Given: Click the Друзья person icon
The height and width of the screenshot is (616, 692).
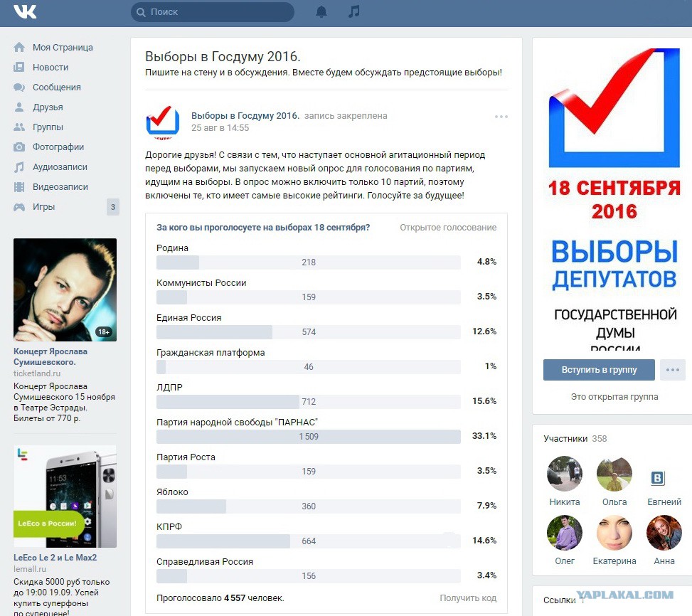Looking at the screenshot, I should 19,107.
